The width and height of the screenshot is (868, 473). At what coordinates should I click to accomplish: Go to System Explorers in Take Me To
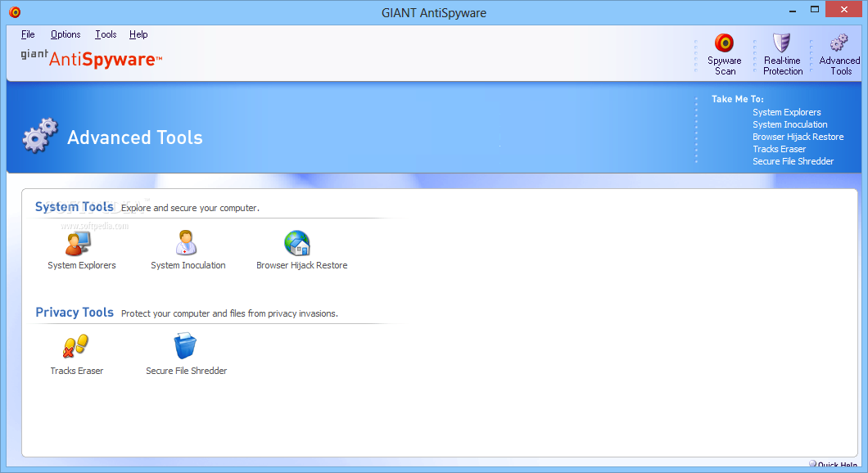[787, 112]
